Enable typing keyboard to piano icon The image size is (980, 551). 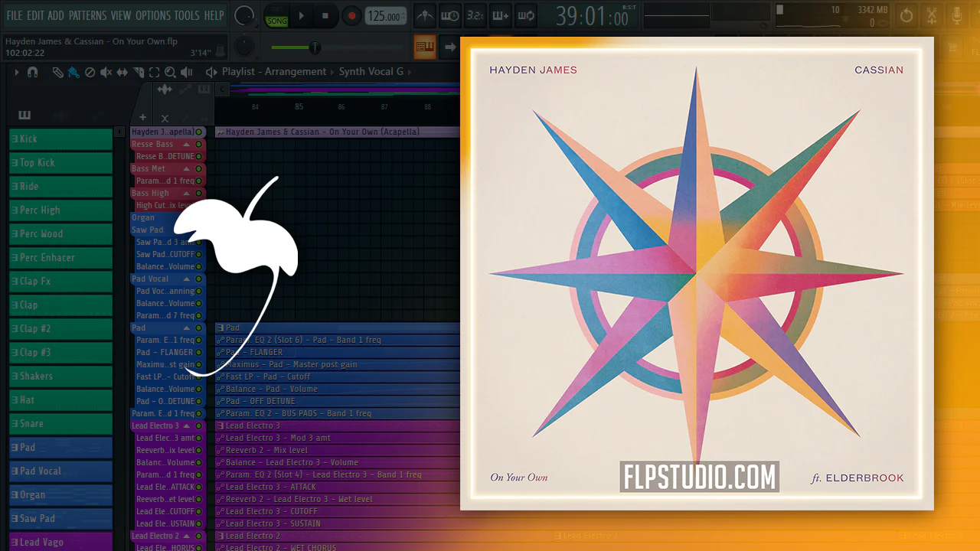(x=425, y=47)
